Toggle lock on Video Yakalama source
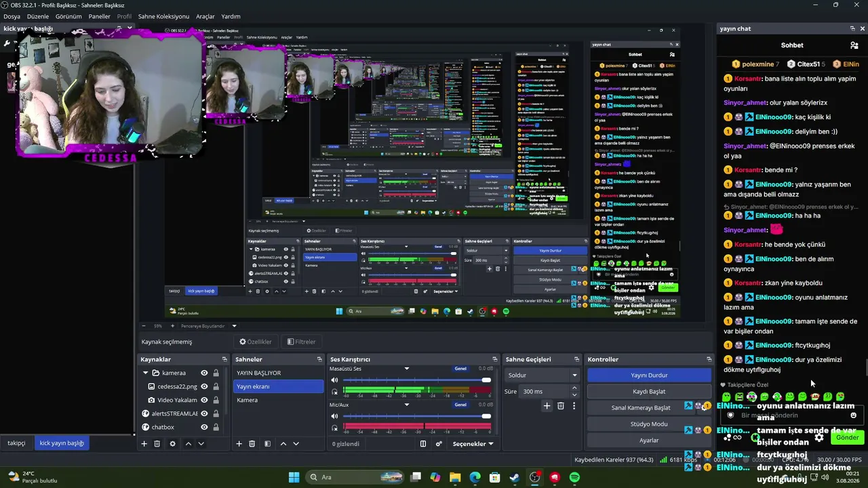Viewport: 868px width, 488px height. (216, 400)
